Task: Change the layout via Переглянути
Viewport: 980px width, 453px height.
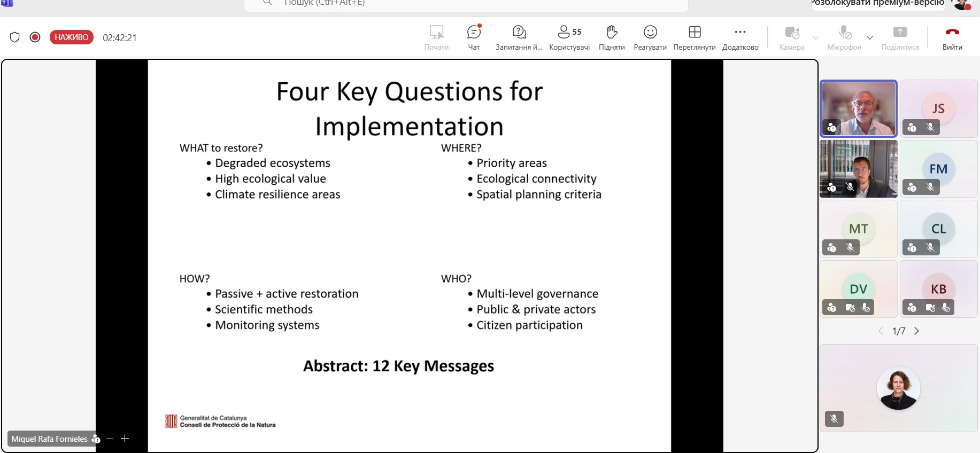Action: click(x=695, y=37)
